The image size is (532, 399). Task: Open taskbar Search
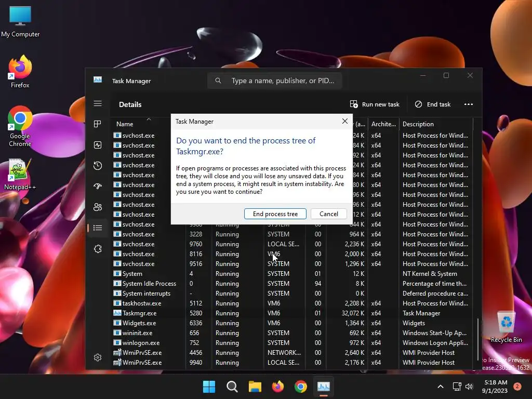tap(232, 387)
